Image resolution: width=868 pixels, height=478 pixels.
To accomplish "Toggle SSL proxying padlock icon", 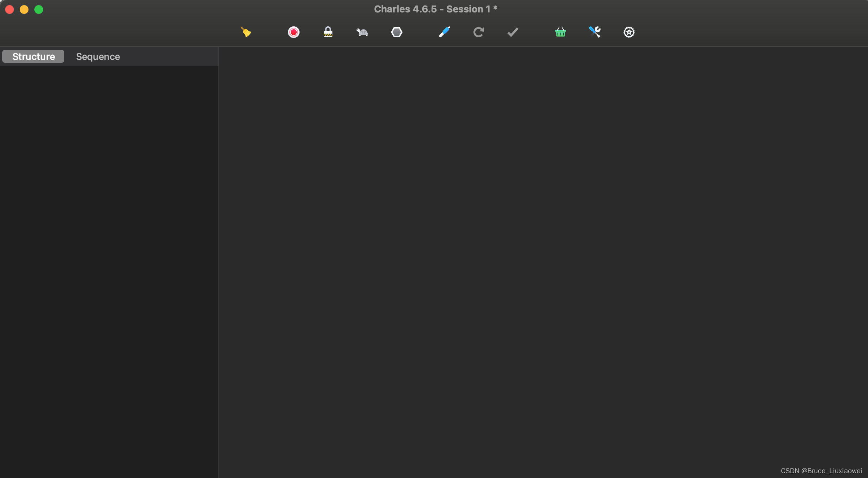I will tap(328, 32).
